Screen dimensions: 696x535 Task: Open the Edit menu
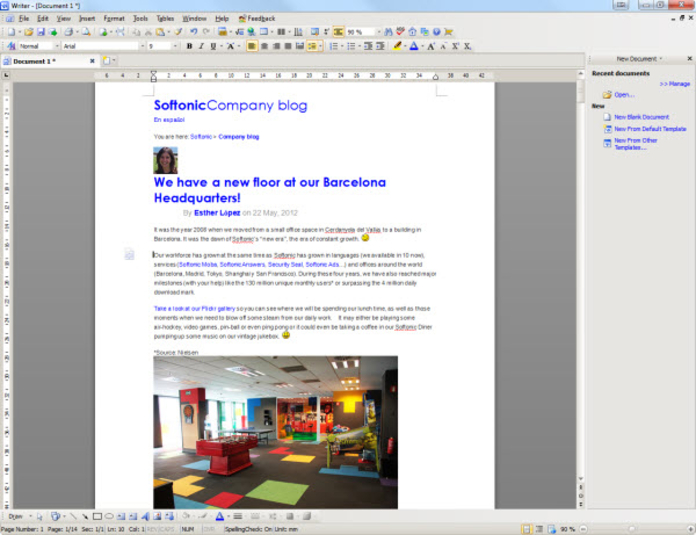pyautogui.click(x=43, y=18)
